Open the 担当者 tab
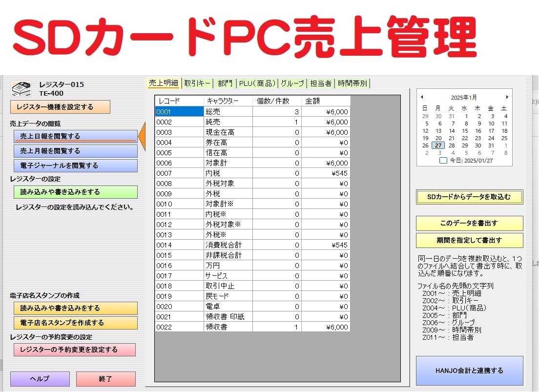Viewport: 540px width, 392px height. pos(321,83)
